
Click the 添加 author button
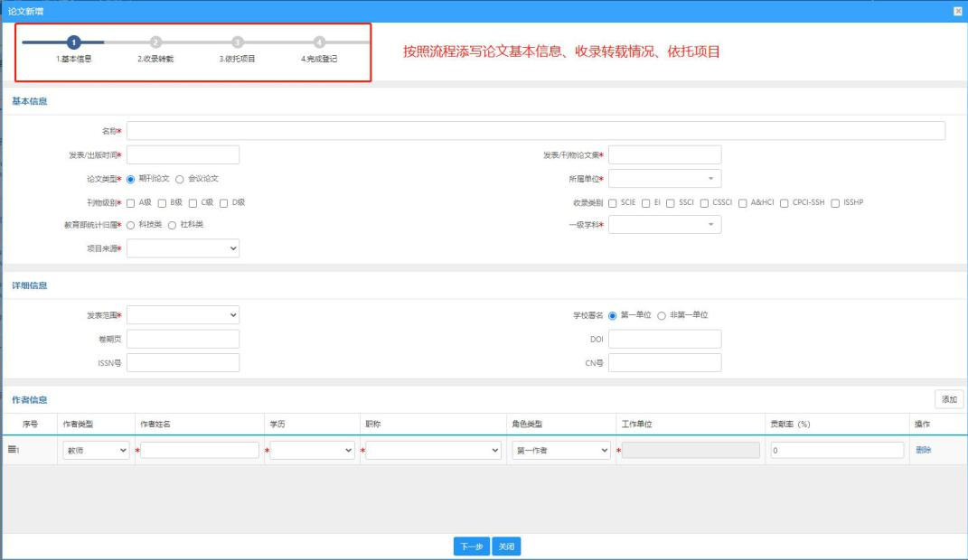[x=949, y=399]
